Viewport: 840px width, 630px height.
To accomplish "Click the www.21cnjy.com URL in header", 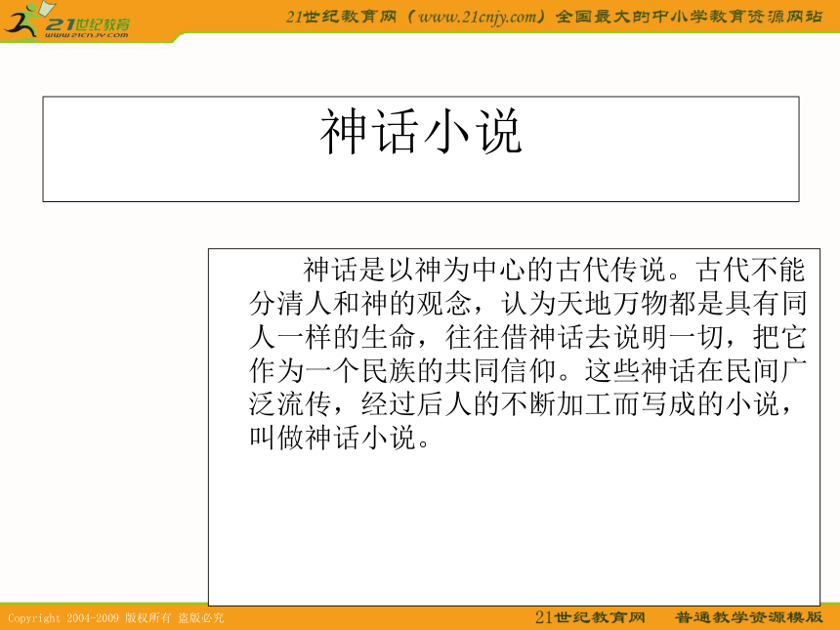I will (476, 17).
